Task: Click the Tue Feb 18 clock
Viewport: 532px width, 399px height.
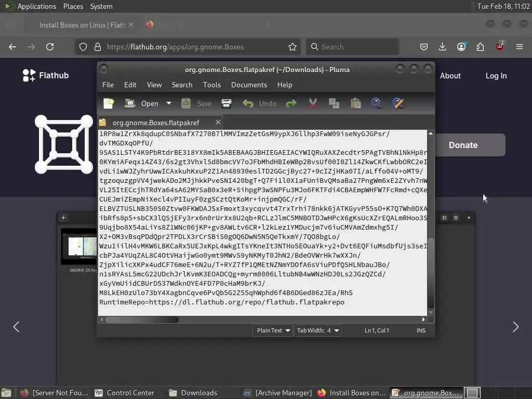Action: point(503,6)
